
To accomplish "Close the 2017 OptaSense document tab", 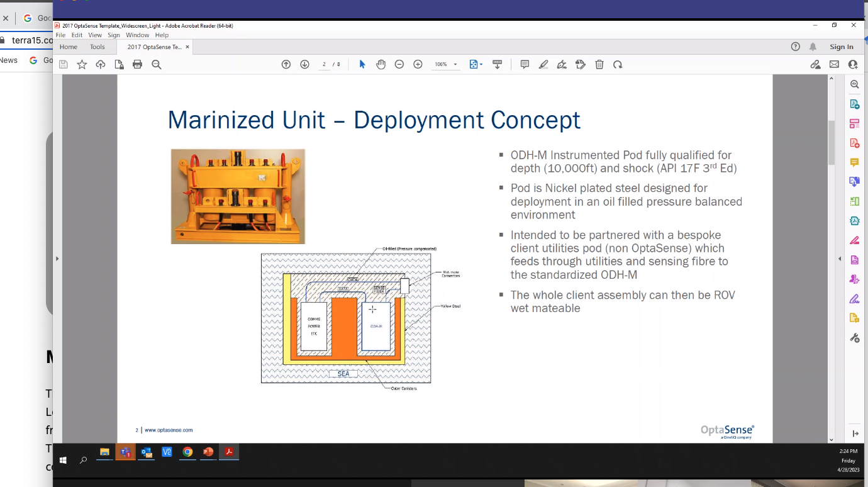I will pyautogui.click(x=187, y=47).
